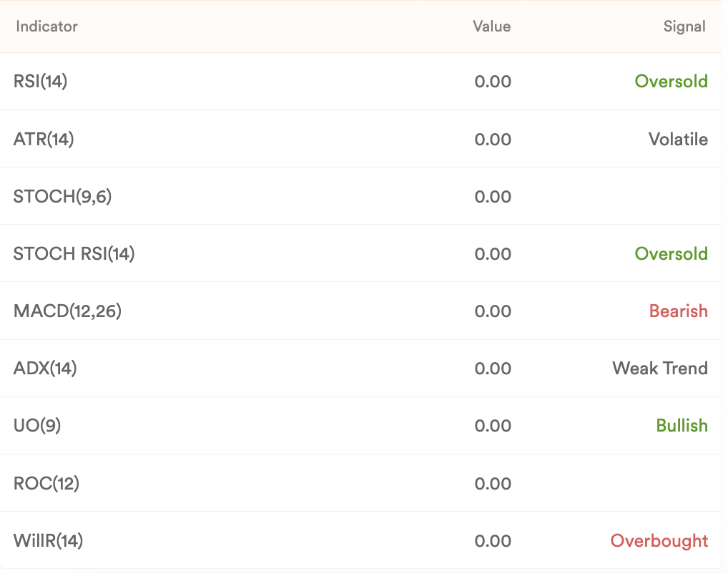Select the UO(9) indicator name
The image size is (728, 574).
point(37,425)
